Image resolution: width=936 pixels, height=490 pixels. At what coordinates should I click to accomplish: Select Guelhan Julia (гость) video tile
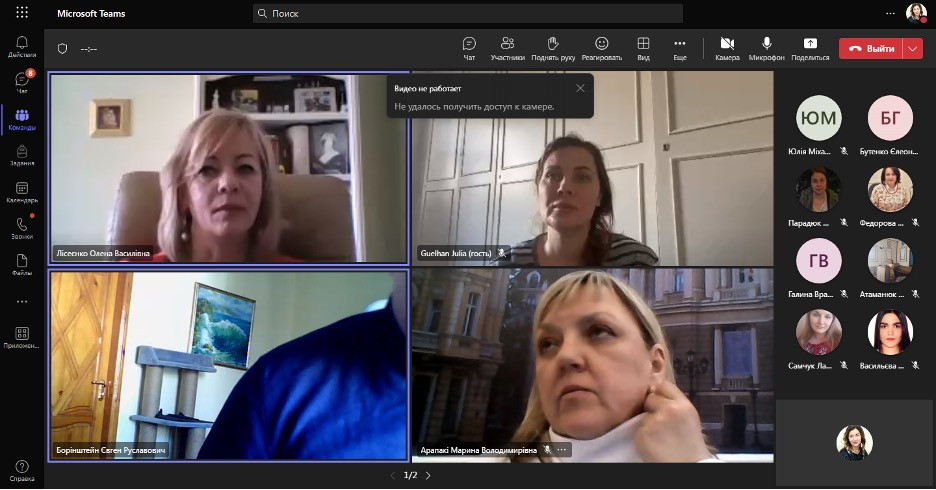[593, 168]
